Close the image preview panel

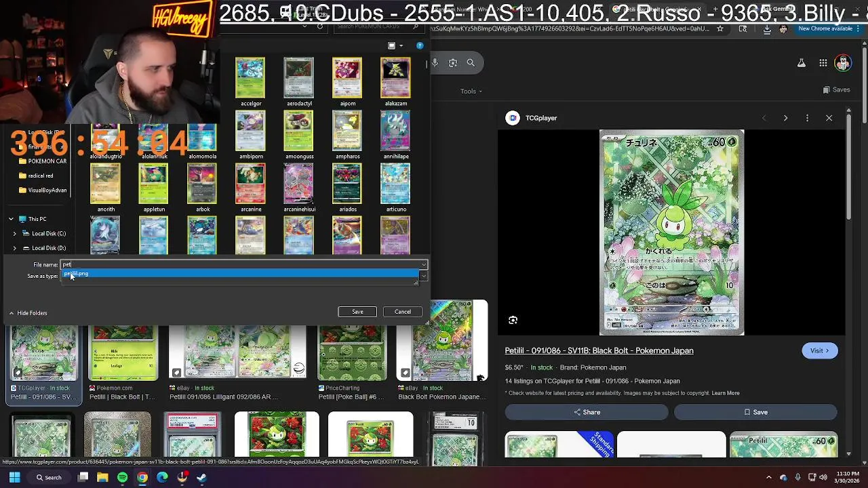(x=829, y=118)
